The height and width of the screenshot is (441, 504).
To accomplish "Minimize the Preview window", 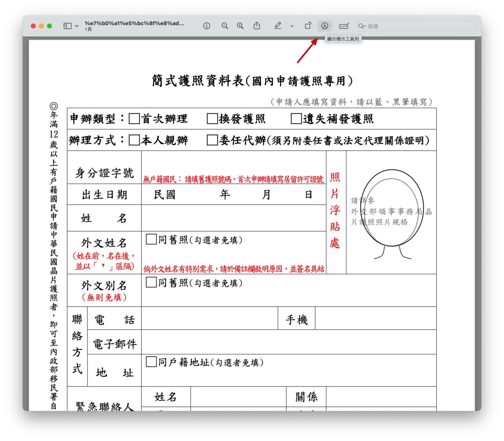I will (41, 26).
